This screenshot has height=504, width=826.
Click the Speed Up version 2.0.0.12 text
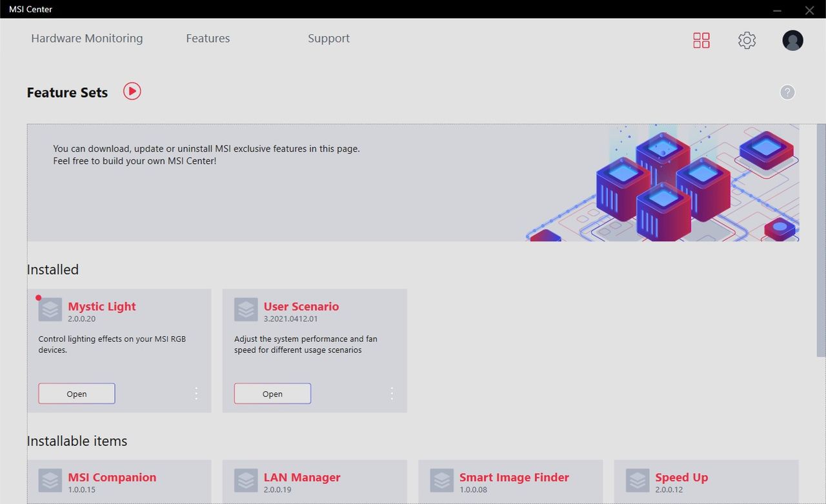tap(669, 490)
